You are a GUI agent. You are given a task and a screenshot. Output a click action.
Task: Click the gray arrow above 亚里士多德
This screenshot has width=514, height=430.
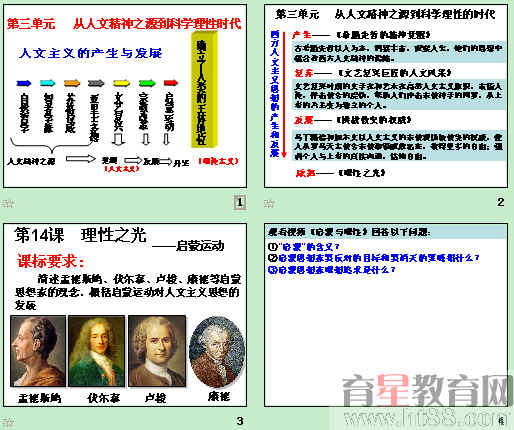point(96,83)
